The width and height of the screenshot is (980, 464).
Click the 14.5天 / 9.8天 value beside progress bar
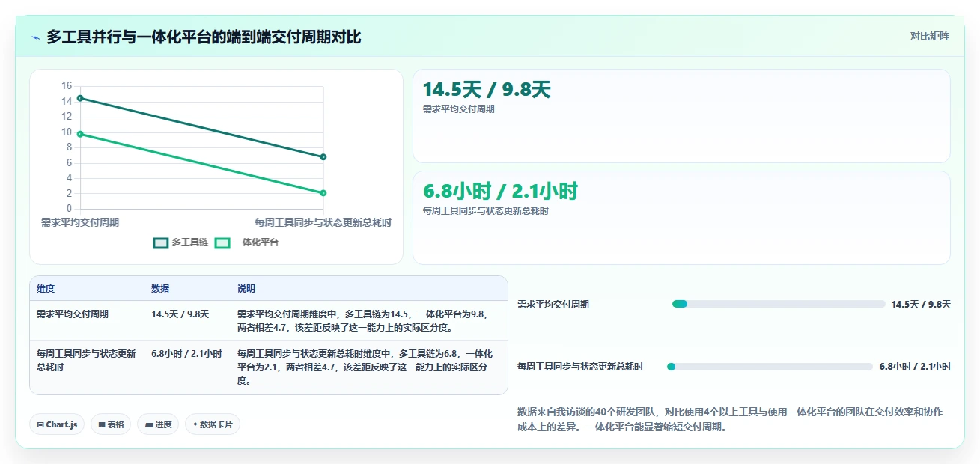click(x=921, y=305)
